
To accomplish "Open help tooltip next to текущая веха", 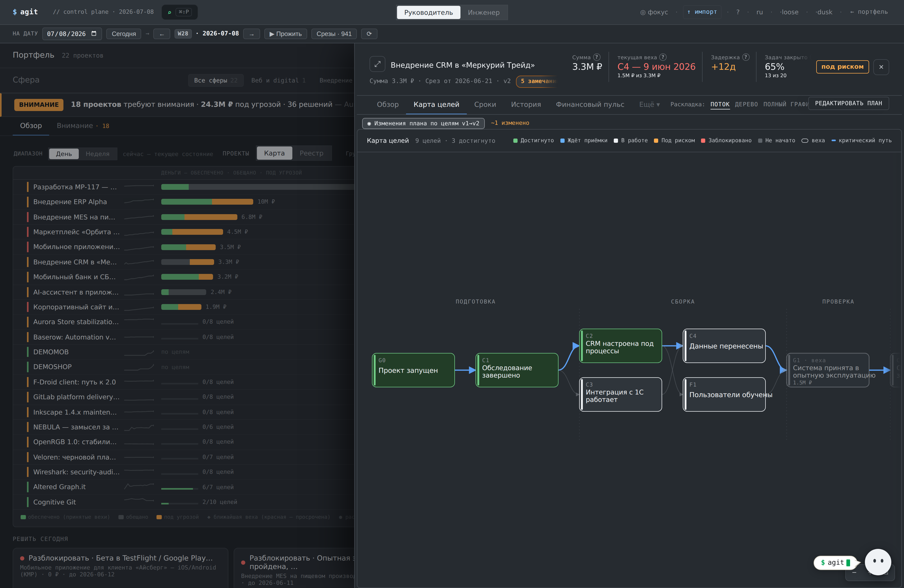I will pyautogui.click(x=663, y=57).
